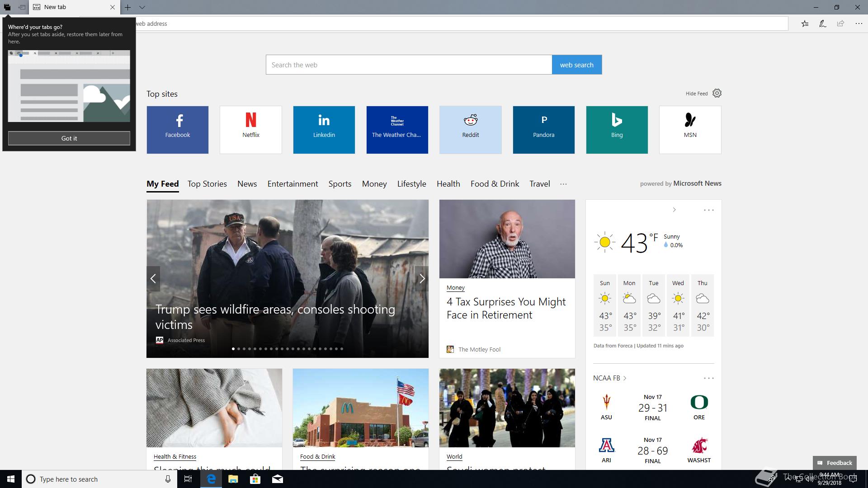The width and height of the screenshot is (868, 488).
Task: Select Thu forecast day
Action: tap(703, 305)
